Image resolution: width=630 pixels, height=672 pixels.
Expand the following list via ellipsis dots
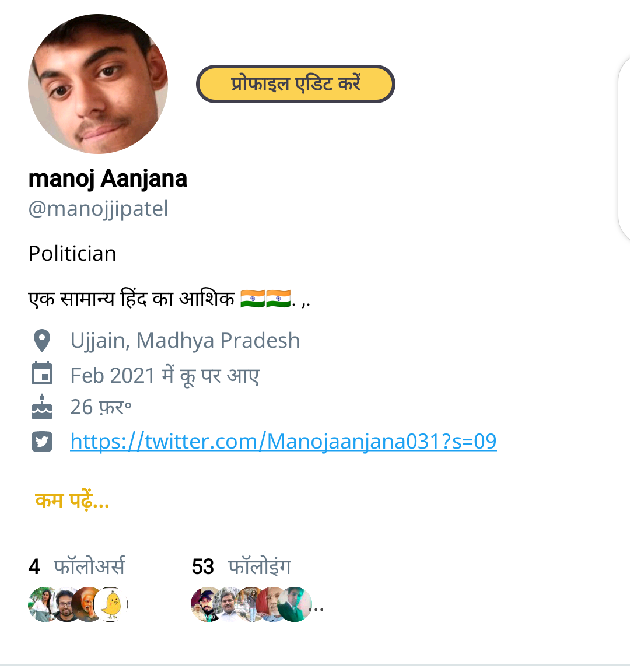pos(317,609)
